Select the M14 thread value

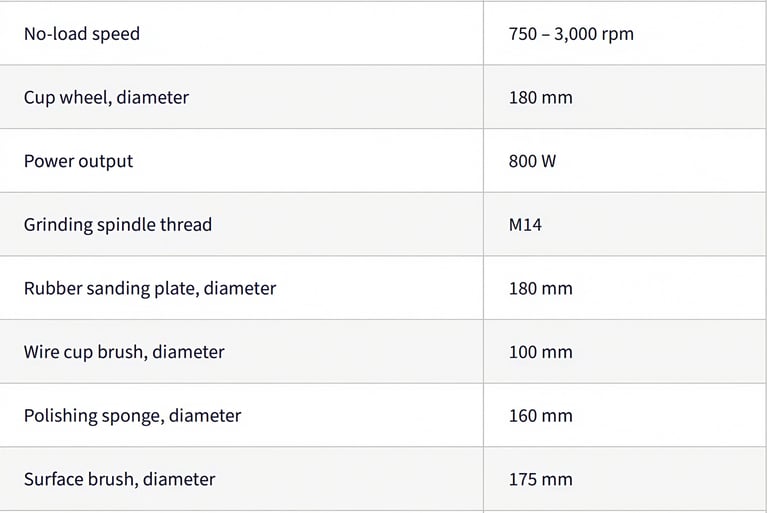[525, 225]
